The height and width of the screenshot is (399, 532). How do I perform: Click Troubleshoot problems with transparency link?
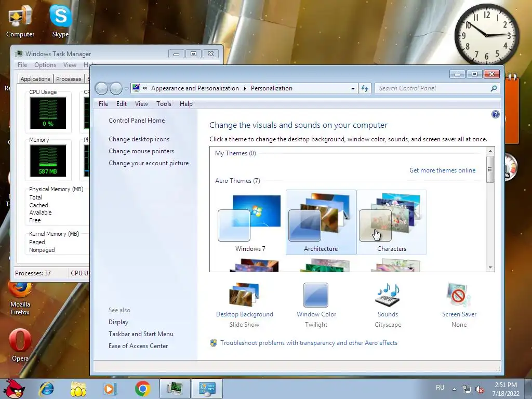tap(309, 343)
